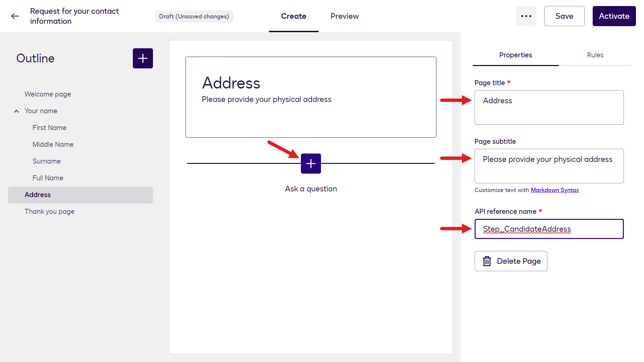Open the Rules tab
644x362 pixels.
pos(595,55)
